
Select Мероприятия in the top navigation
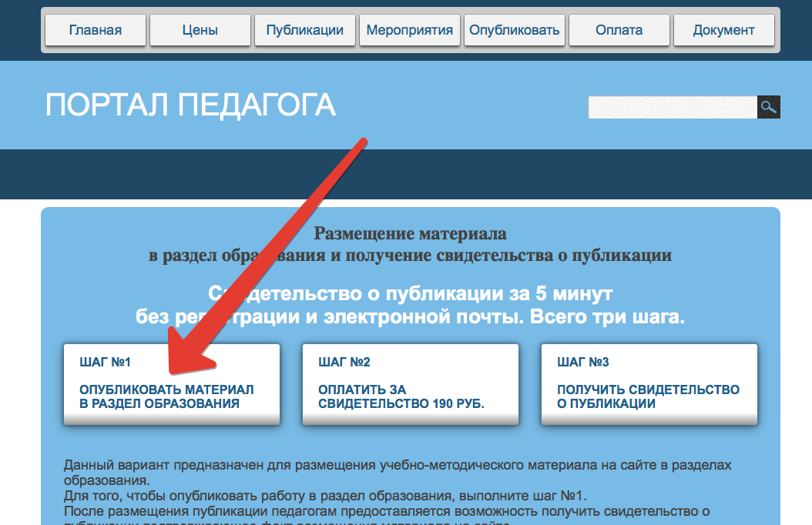pos(410,30)
